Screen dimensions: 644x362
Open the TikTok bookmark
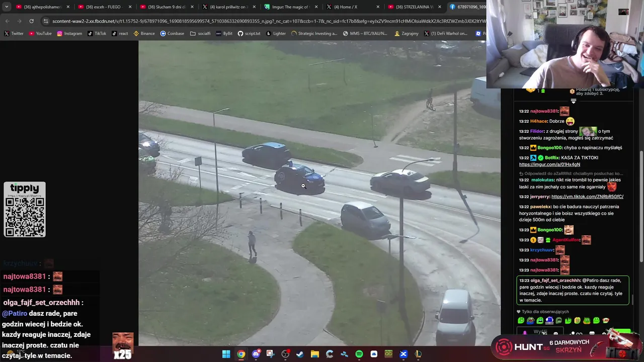pos(97,34)
